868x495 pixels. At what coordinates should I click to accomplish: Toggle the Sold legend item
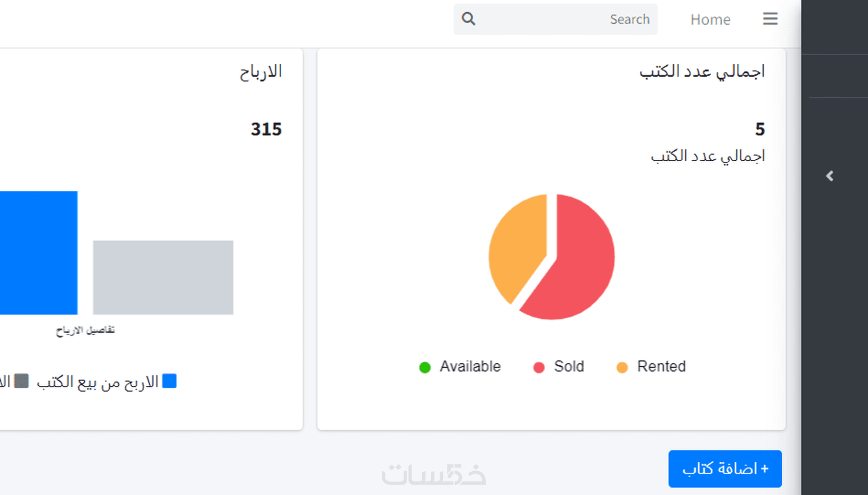(x=559, y=366)
